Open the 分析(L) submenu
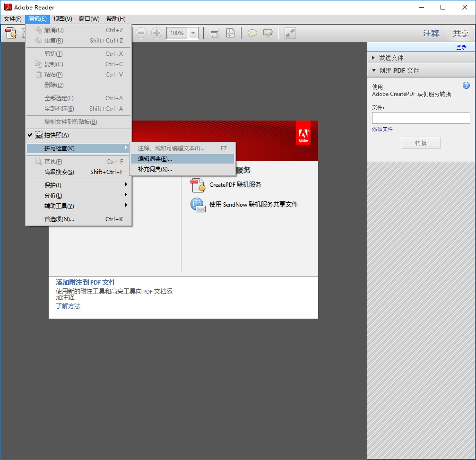Image resolution: width=476 pixels, height=460 pixels. pyautogui.click(x=78, y=195)
